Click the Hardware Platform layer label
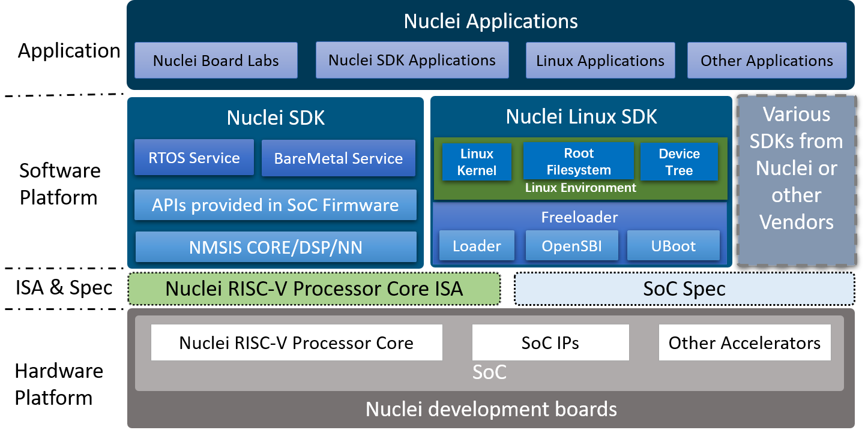Viewport: 868px width, 436px height. [x=59, y=384]
